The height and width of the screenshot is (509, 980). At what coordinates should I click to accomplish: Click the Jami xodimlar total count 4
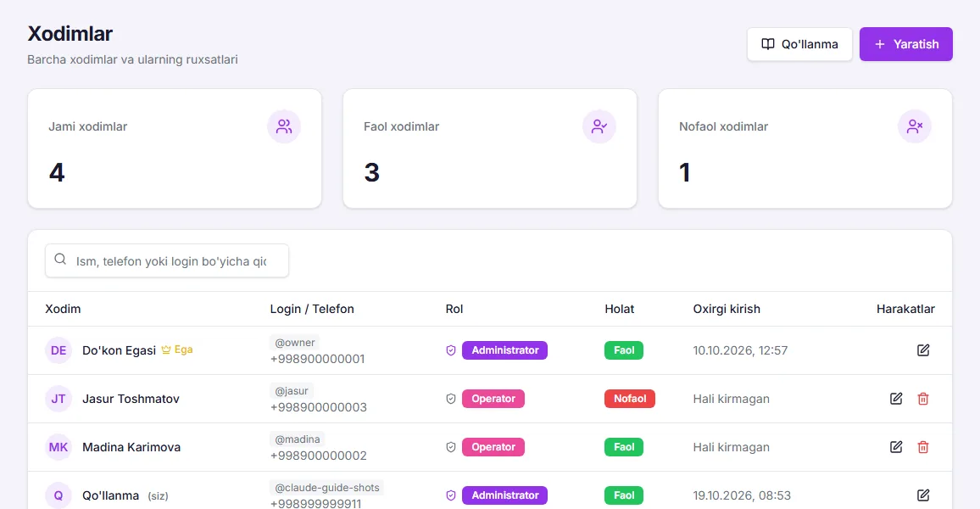[57, 172]
